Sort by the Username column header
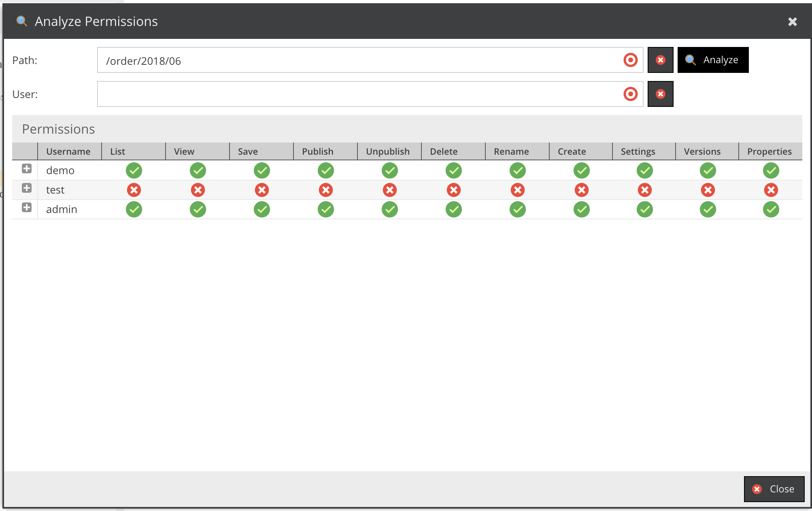The width and height of the screenshot is (812, 511). tap(69, 151)
